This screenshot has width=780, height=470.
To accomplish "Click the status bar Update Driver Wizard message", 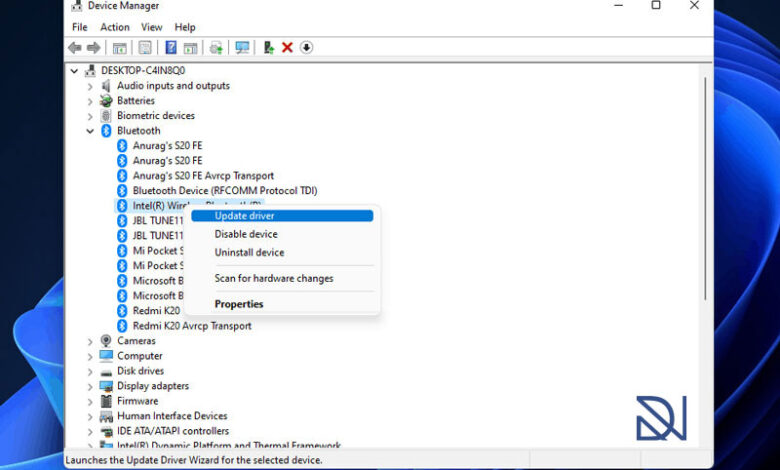I will click(194, 460).
